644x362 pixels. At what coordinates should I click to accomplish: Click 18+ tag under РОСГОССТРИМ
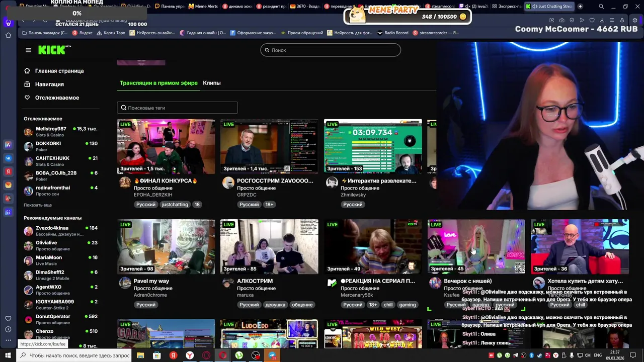269,205
